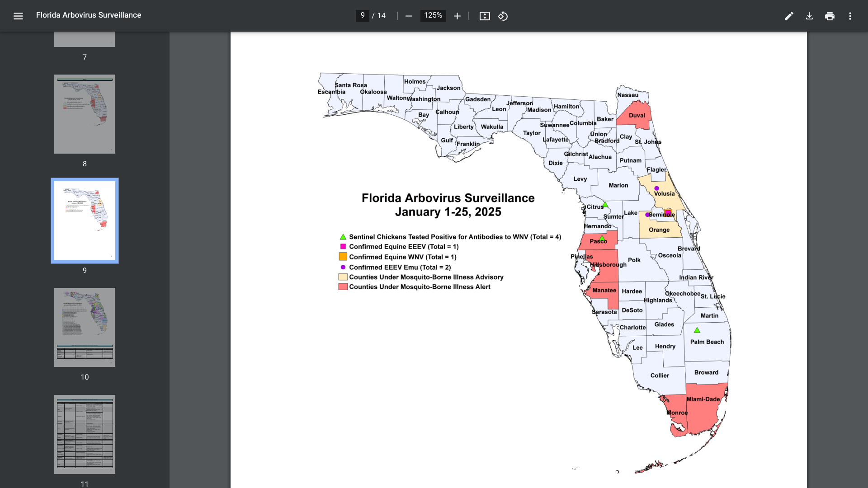Open page 8 thumbnail

coord(85,114)
